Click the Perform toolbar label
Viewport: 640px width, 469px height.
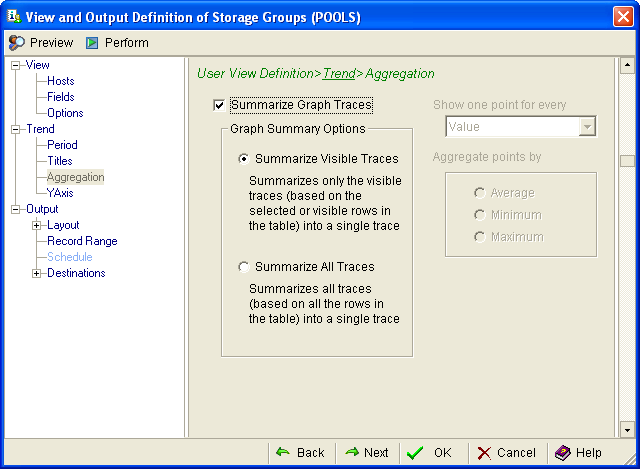(127, 43)
